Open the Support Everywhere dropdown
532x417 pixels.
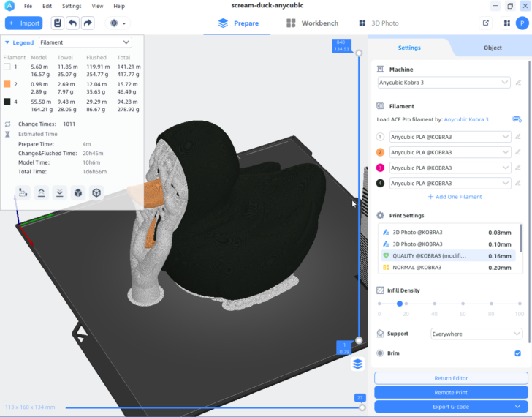pos(476,334)
